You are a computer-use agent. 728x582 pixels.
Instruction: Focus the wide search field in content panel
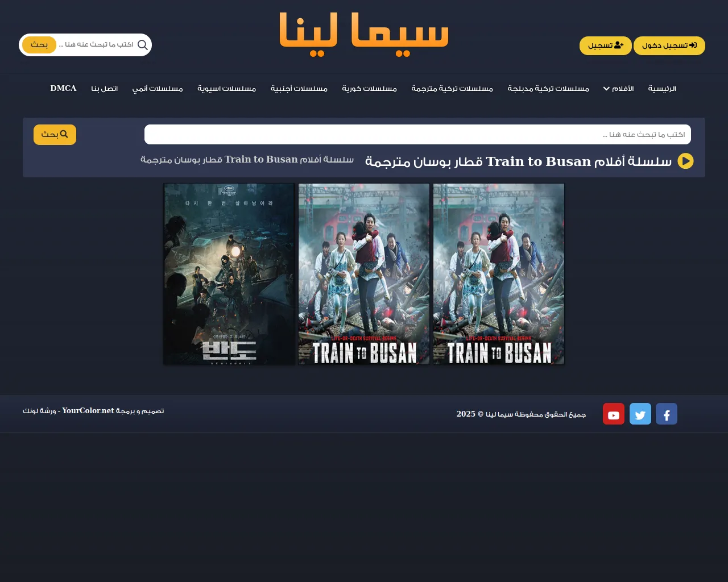click(417, 135)
